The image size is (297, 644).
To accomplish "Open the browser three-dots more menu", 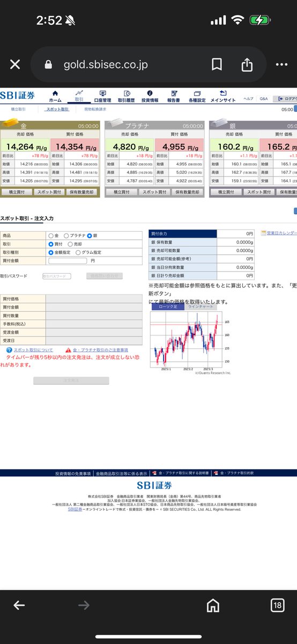I will click(281, 64).
